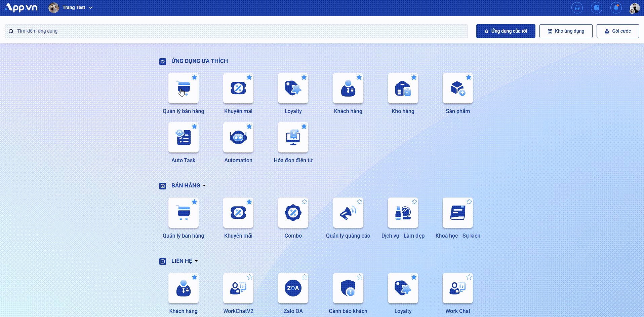The height and width of the screenshot is (317, 644).
Task: Select the Ứng dụng của tôi tab
Action: [506, 31]
